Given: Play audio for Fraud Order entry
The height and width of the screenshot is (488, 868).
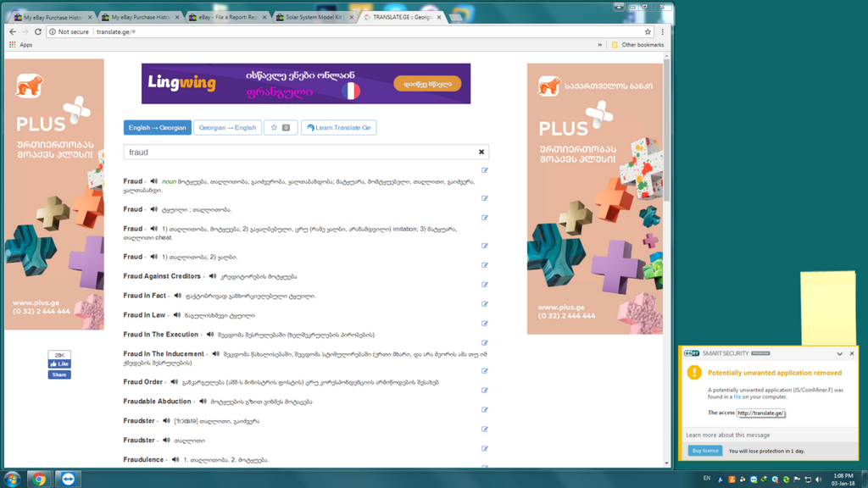Looking at the screenshot, I should (x=175, y=382).
